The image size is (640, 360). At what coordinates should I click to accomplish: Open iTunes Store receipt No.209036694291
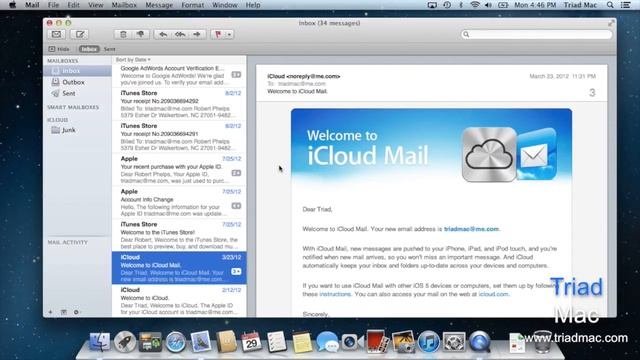(x=179, y=137)
